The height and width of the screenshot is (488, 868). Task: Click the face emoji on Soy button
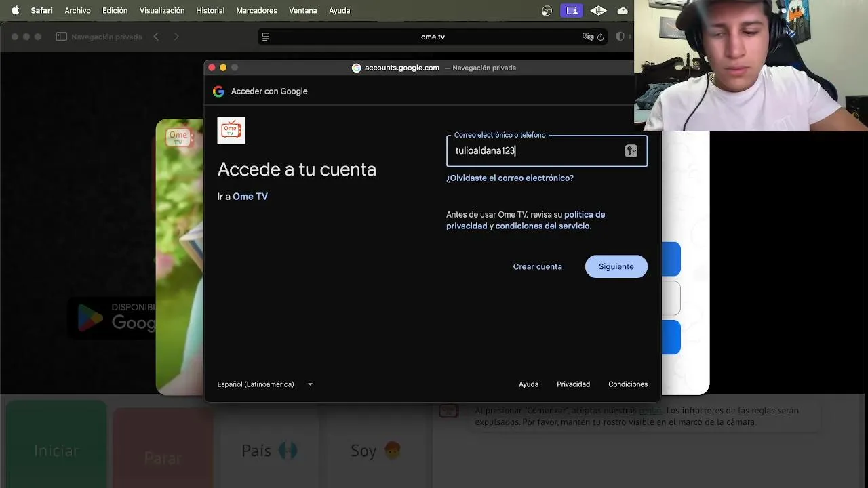(393, 451)
